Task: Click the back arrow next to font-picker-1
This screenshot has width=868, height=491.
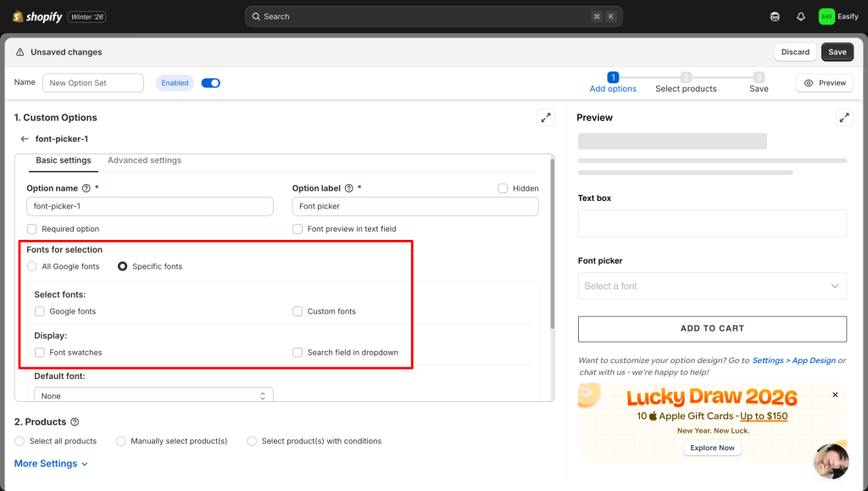Action: [x=25, y=139]
